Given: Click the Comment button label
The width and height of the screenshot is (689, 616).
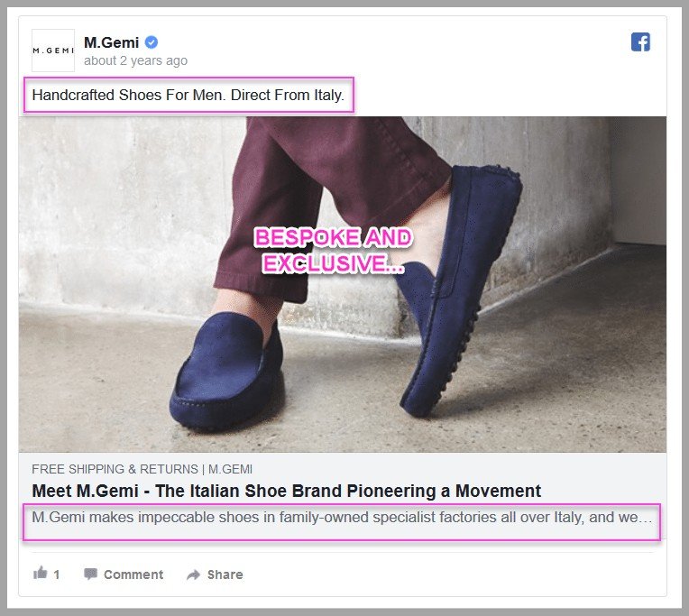Looking at the screenshot, I should click(133, 575).
